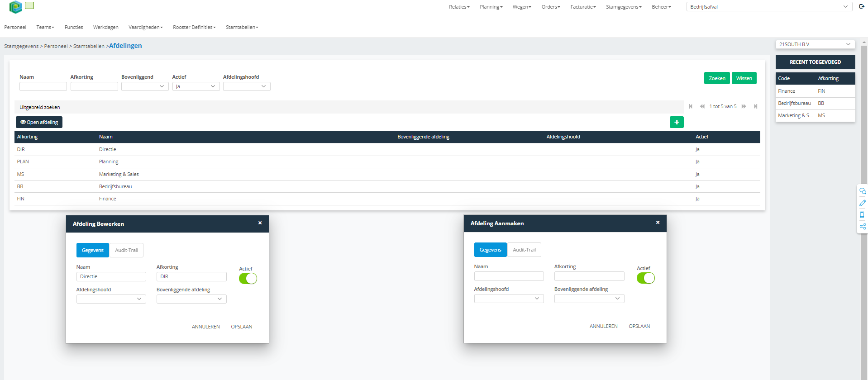Open Afdelingshoofd dropdown in Afdeling Bewerken
Image resolution: width=868 pixels, height=380 pixels.
pos(111,299)
